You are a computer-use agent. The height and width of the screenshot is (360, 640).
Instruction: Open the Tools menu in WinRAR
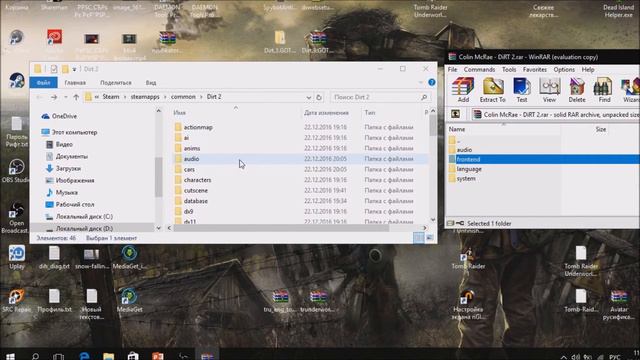(509, 70)
